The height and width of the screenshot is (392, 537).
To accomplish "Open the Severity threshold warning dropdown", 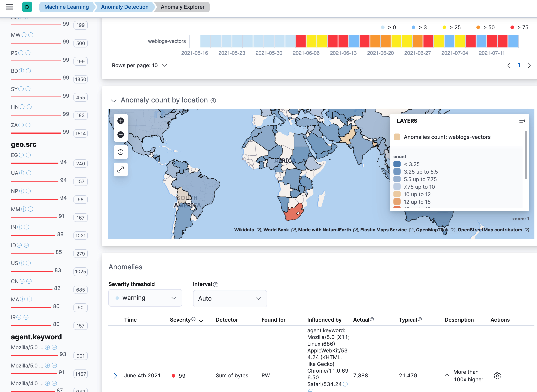I will (145, 298).
